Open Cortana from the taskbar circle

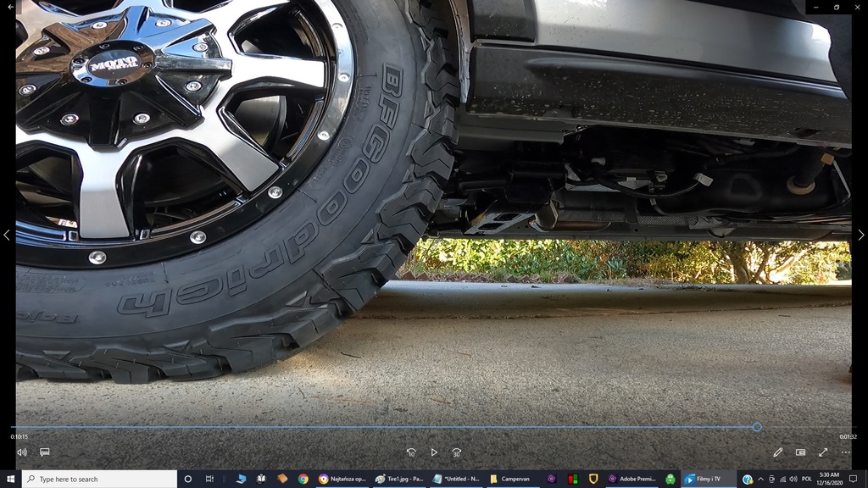pos(187,480)
